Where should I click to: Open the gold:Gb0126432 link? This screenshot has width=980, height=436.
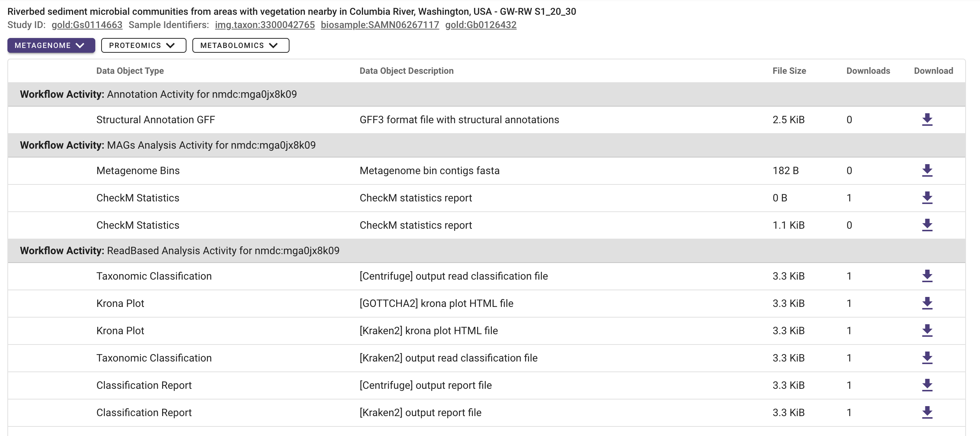pos(481,25)
